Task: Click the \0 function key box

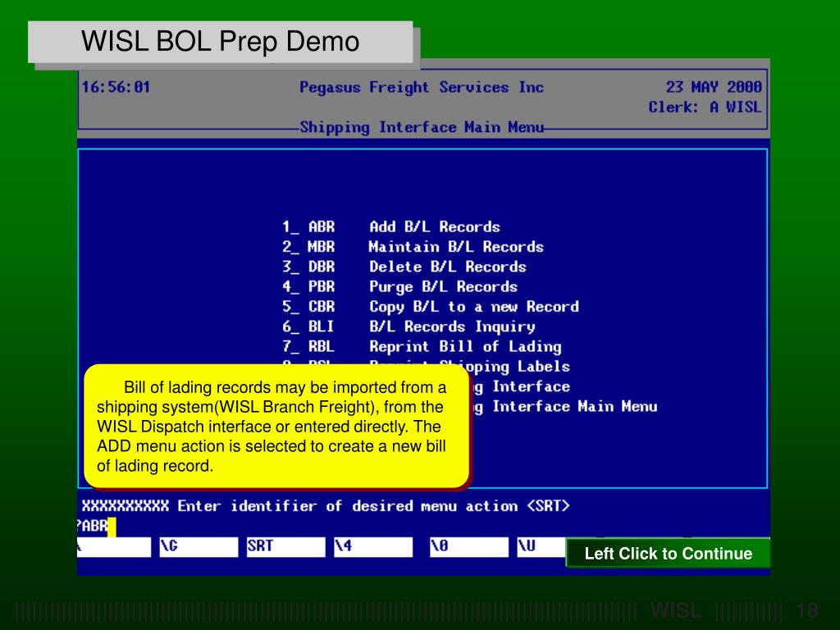Action: pyautogui.click(x=468, y=546)
